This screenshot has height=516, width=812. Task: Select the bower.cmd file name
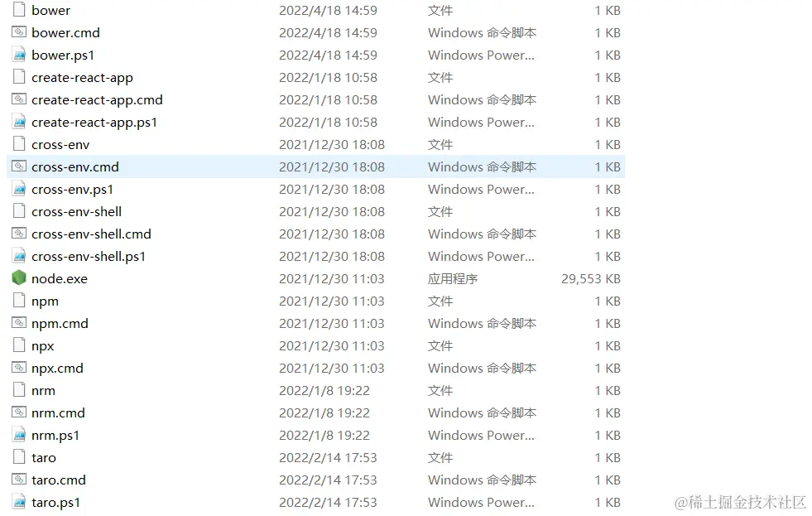tap(65, 32)
